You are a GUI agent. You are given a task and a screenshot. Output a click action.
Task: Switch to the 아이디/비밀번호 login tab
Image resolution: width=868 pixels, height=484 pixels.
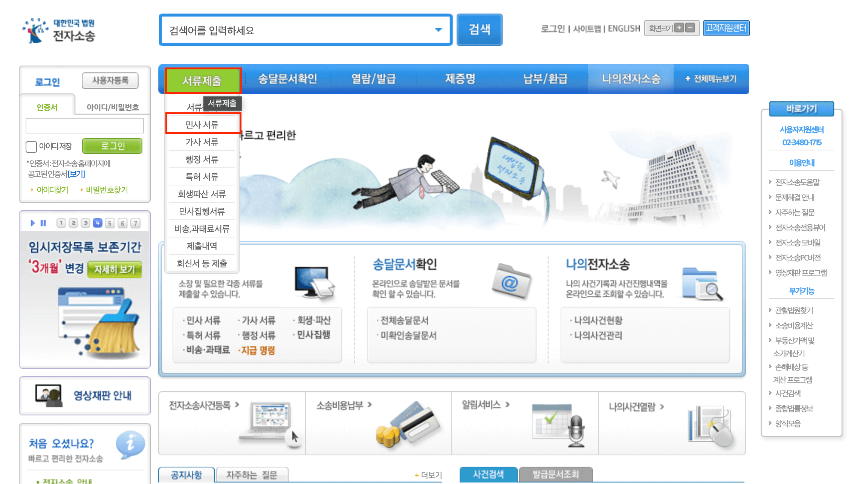click(x=113, y=107)
